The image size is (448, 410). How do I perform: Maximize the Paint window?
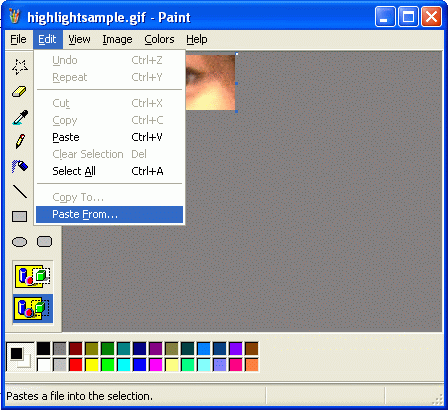(x=408, y=16)
